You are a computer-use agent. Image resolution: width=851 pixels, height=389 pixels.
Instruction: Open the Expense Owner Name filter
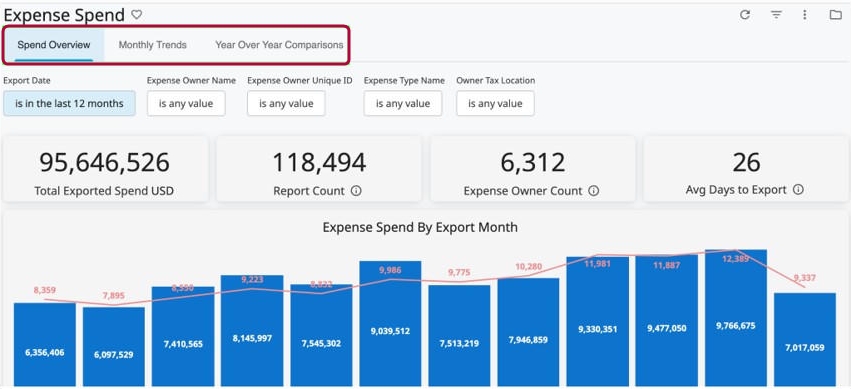(x=186, y=103)
